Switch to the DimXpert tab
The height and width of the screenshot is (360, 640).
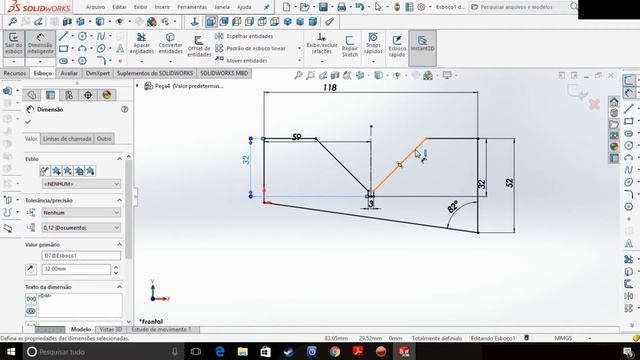98,73
